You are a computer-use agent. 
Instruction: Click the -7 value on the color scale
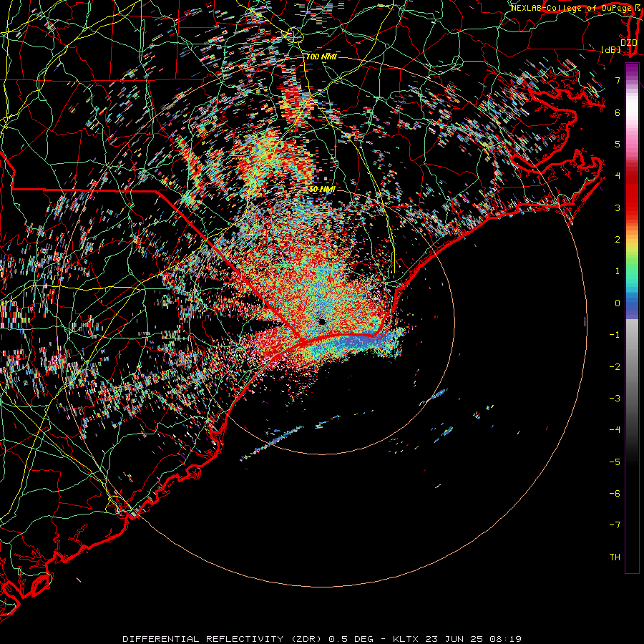[x=615, y=525]
